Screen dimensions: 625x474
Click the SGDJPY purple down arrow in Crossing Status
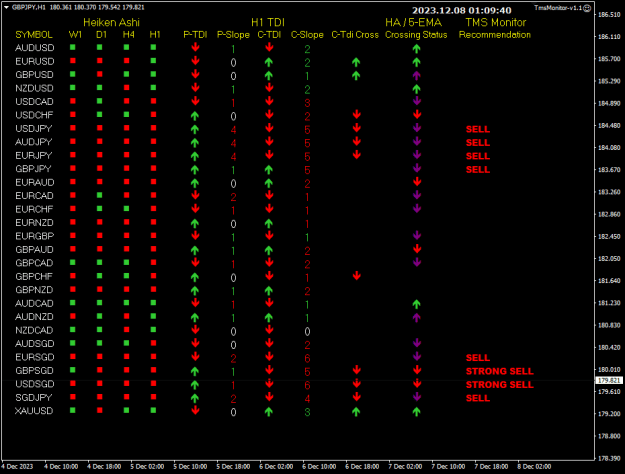(x=417, y=397)
